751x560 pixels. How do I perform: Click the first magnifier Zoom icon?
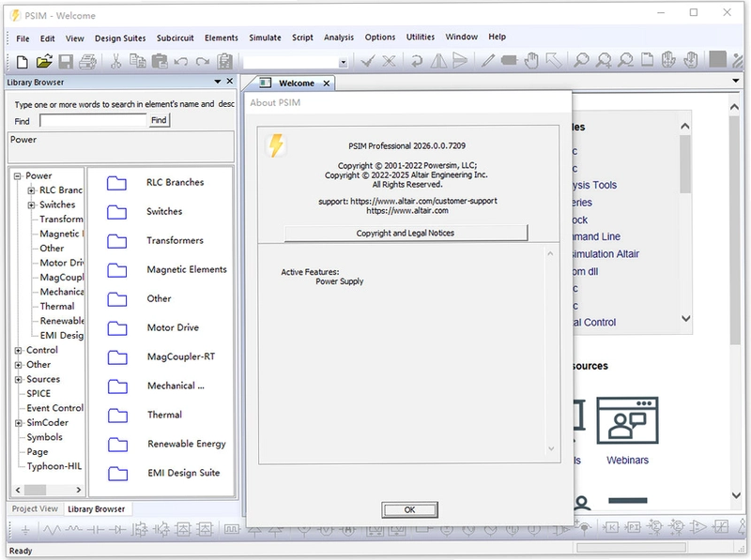[581, 60]
